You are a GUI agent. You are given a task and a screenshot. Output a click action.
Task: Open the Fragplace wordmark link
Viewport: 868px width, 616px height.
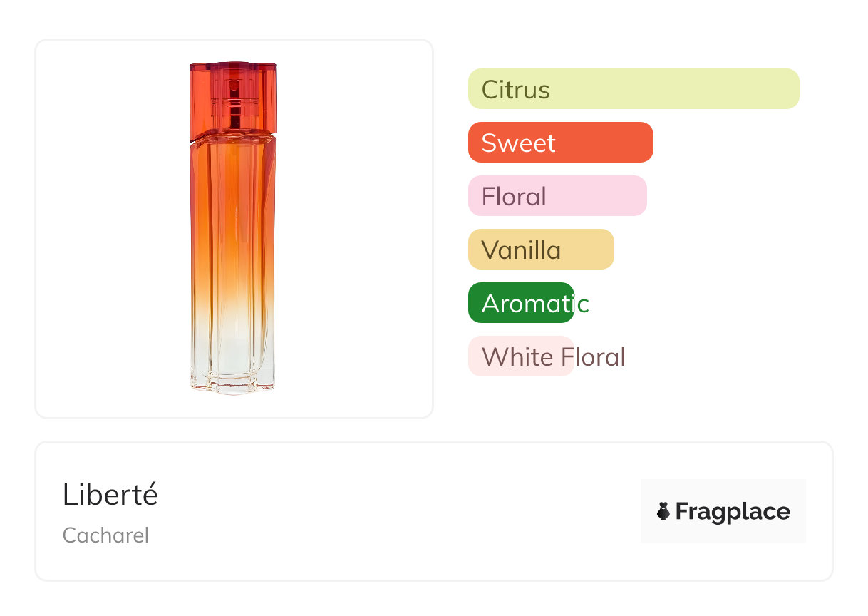click(x=733, y=511)
